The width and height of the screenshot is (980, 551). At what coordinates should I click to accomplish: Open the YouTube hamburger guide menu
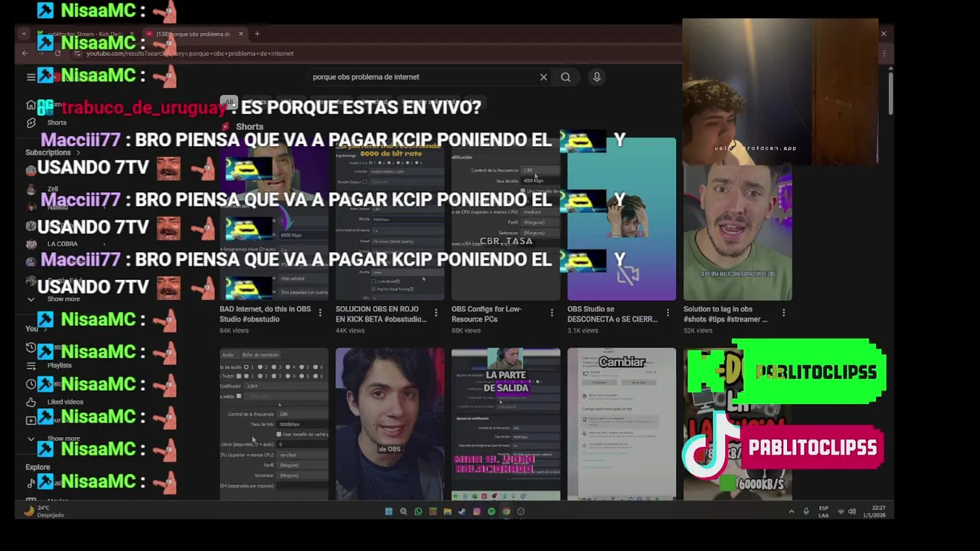point(31,77)
